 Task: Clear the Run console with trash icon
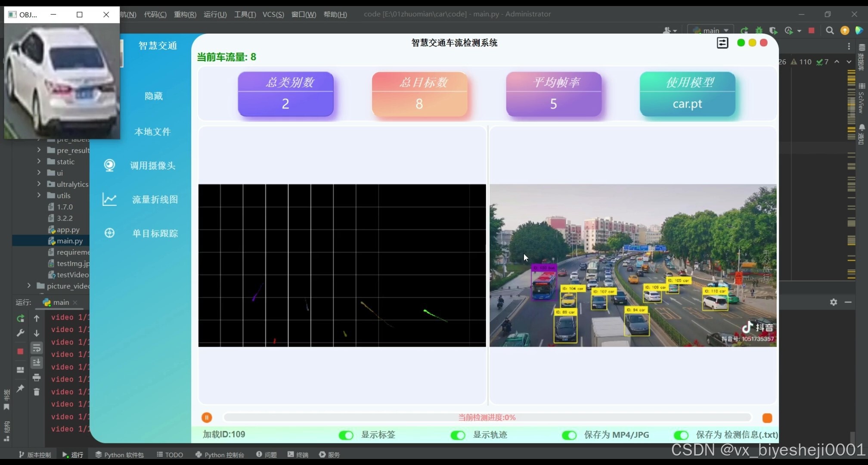pyautogui.click(x=37, y=392)
